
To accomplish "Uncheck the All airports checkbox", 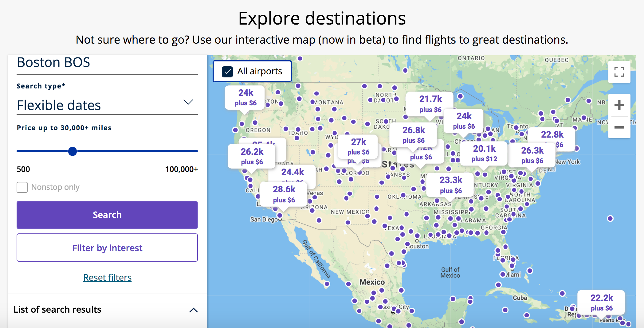I will click(x=227, y=72).
